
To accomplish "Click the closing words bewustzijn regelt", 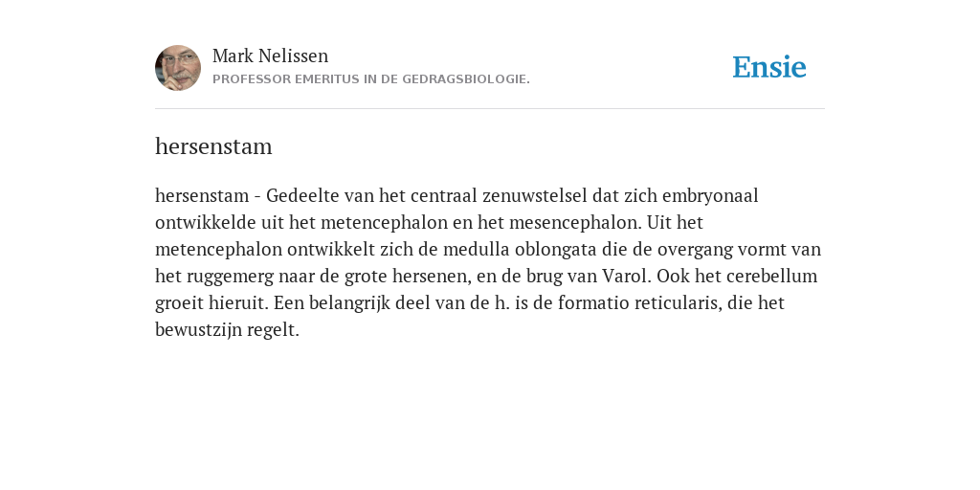I will pos(228,330).
